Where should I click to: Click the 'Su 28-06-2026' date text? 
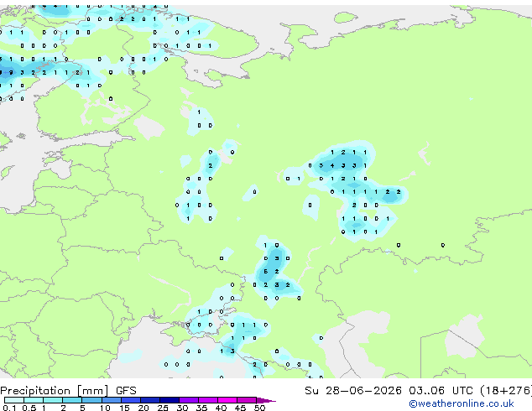coord(353,391)
